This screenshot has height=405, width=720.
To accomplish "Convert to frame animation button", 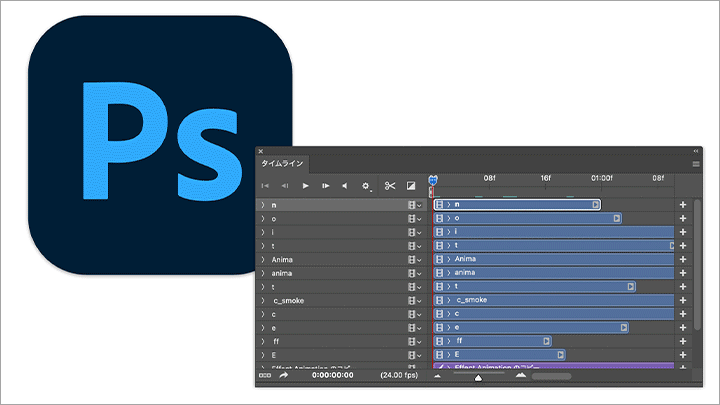I will pyautogui.click(x=265, y=375).
